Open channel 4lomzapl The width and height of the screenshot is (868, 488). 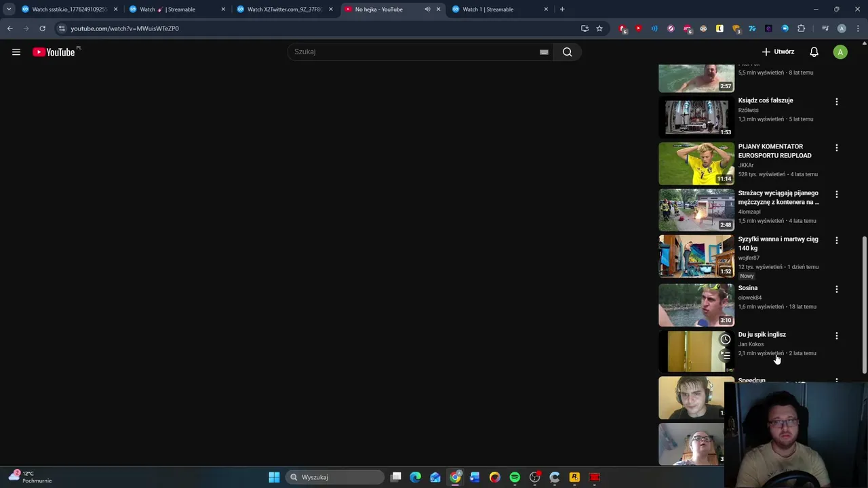coord(749,211)
